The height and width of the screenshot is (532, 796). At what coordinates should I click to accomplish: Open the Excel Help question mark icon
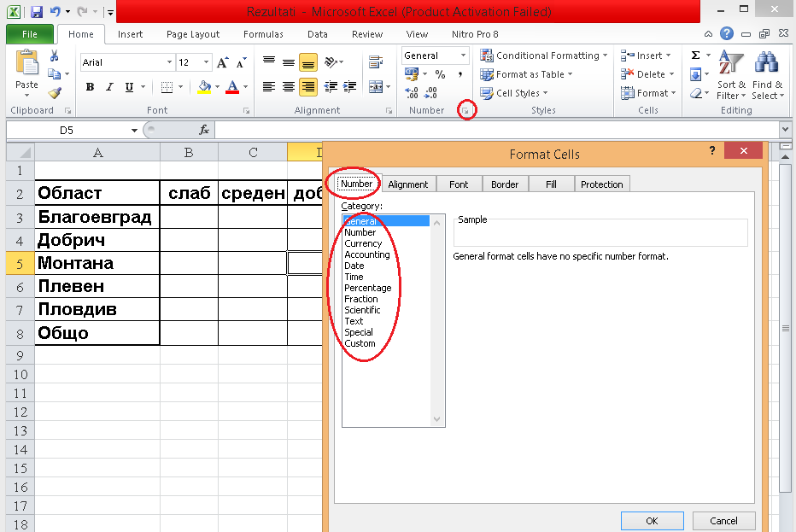727,34
